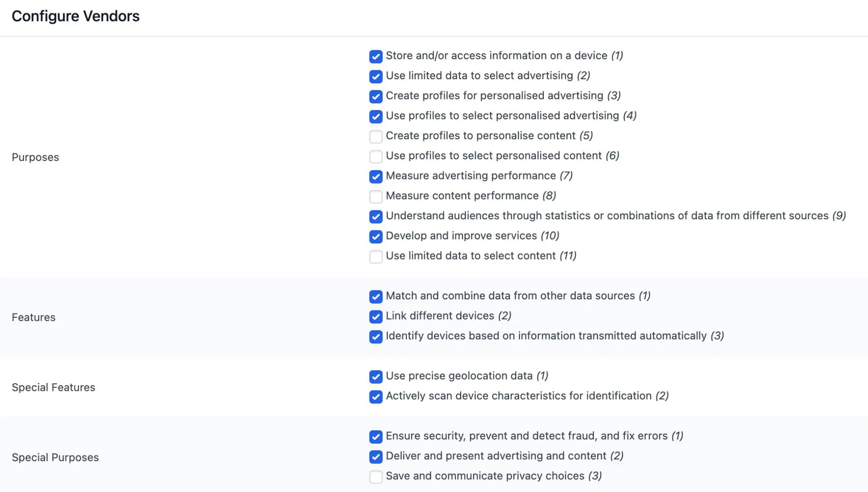Check Use profiles to select personalised content
868x492 pixels.
point(376,156)
